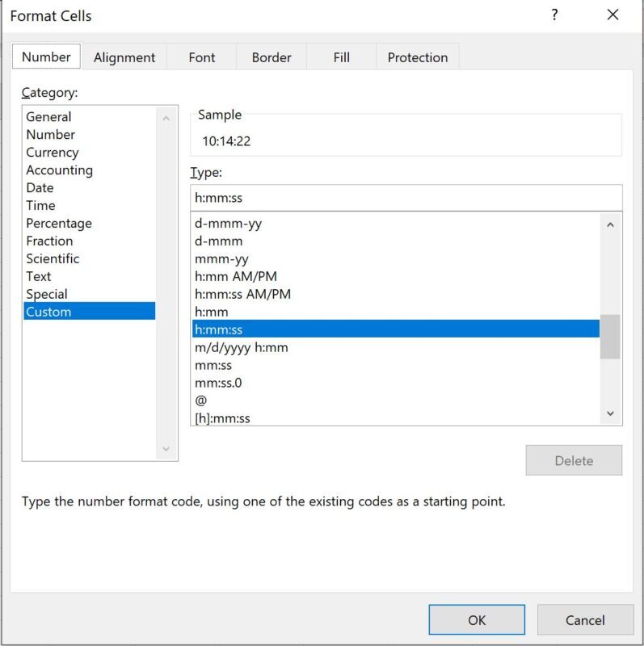Viewport: 644px width, 646px height.
Task: Click the down arrow of the format list scrollbar
Action: pyautogui.click(x=611, y=413)
